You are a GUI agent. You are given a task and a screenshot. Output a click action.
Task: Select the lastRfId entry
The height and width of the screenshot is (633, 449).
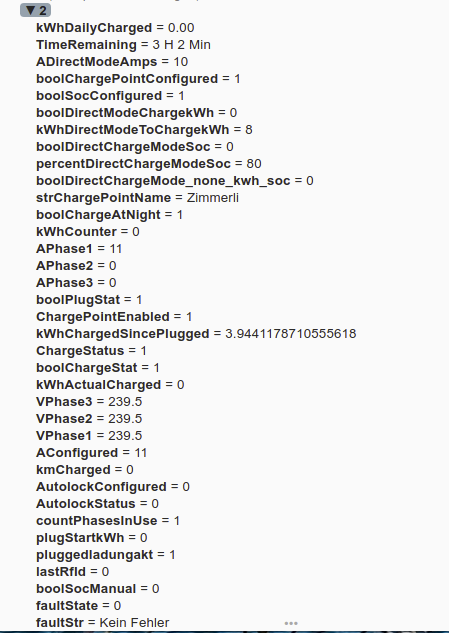[x=73, y=572]
